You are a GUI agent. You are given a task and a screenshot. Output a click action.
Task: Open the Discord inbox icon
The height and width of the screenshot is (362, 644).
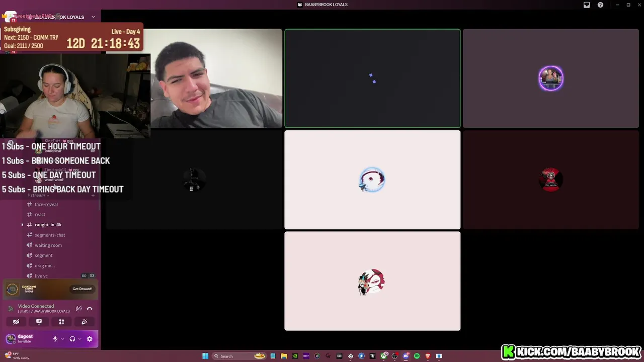587,5
